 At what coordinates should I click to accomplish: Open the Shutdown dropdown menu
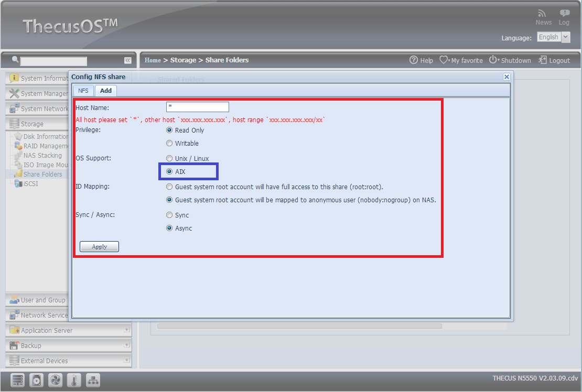click(x=510, y=60)
